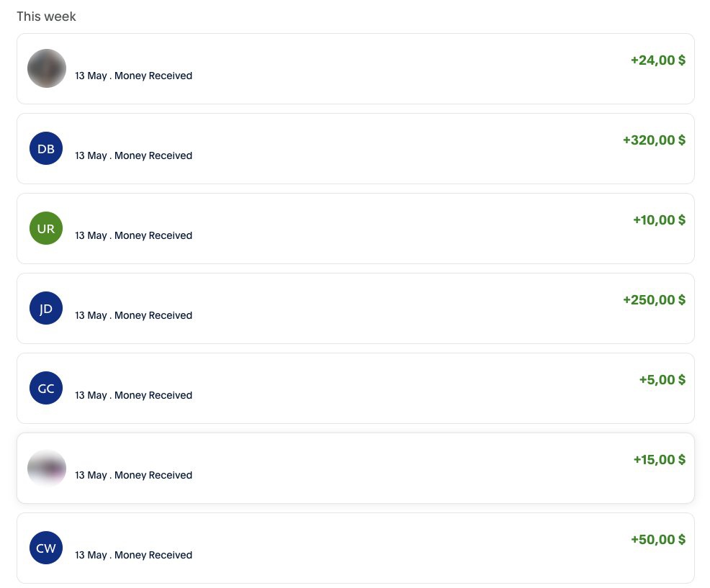
Task: Click the CW initials avatar
Action: click(x=46, y=548)
